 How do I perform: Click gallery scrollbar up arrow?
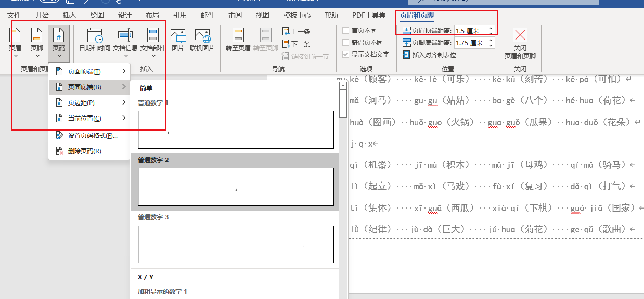coord(343,84)
